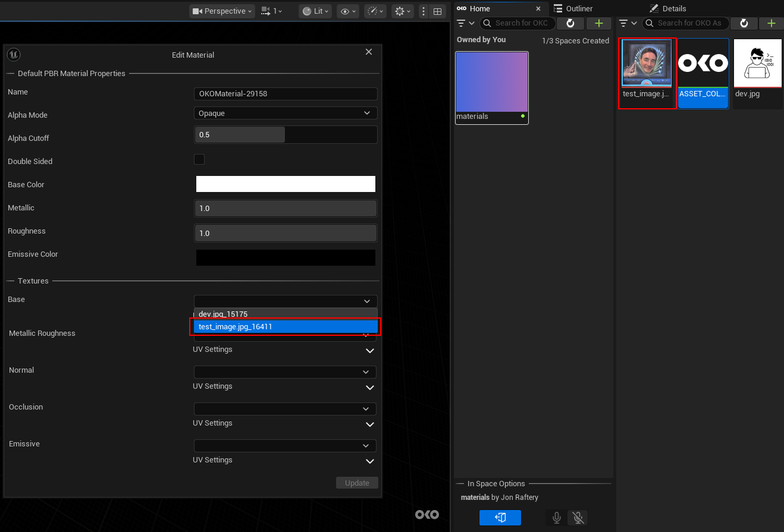Open the Alpha Mode Opaque dropdown
This screenshot has width=784, height=532.
click(x=286, y=113)
